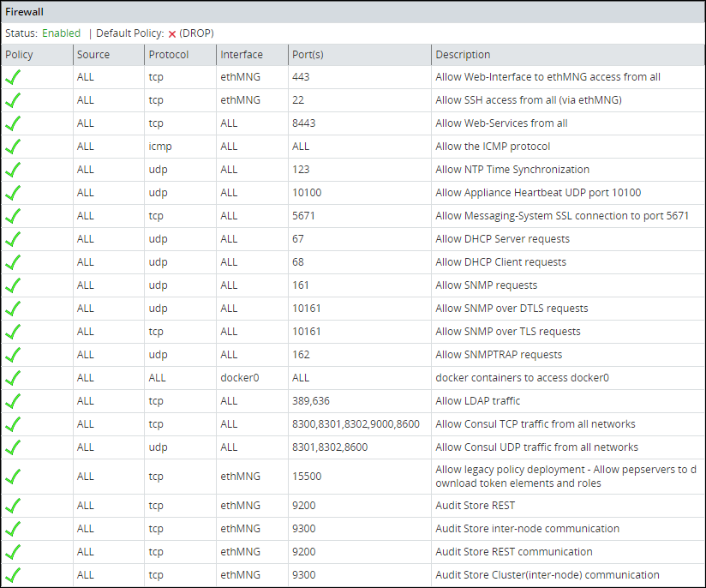Click the checkmark for port 15500 rule
The image size is (706, 588).
[13, 477]
